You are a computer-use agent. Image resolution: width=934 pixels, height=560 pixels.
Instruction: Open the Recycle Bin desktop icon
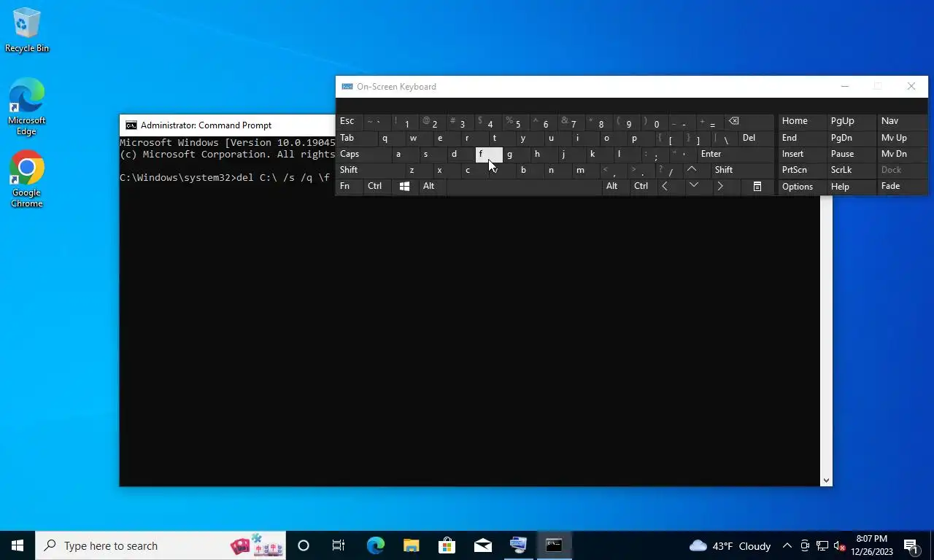click(27, 31)
